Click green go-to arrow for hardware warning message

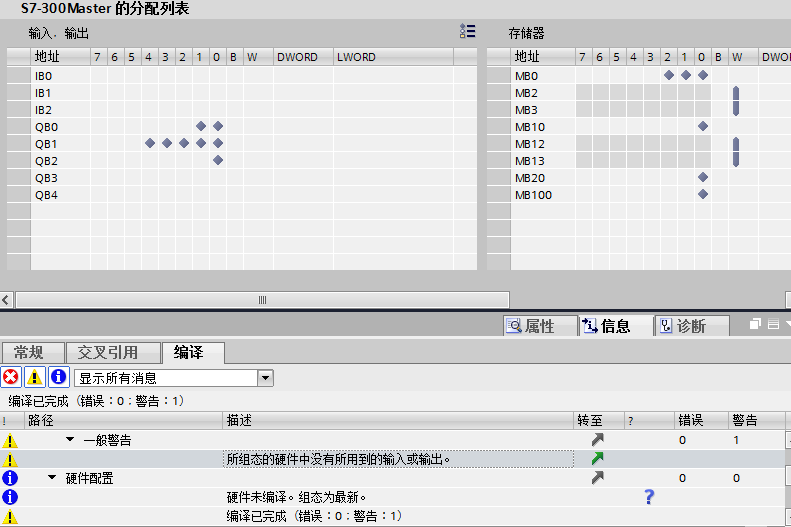click(x=597, y=458)
